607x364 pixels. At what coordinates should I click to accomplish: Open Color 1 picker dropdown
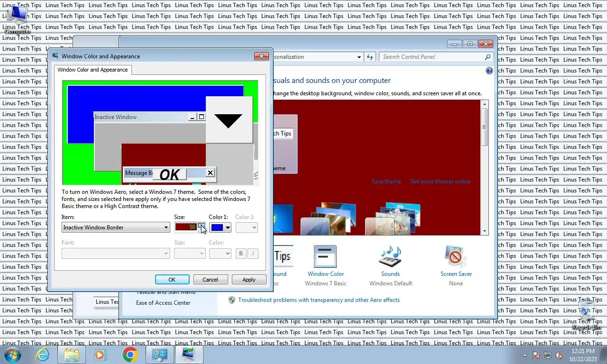coord(228,227)
